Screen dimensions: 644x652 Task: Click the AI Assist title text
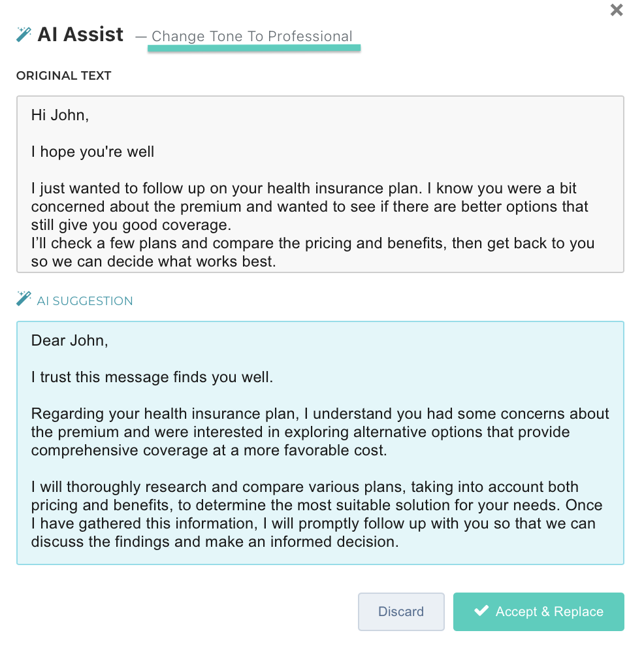[80, 35]
